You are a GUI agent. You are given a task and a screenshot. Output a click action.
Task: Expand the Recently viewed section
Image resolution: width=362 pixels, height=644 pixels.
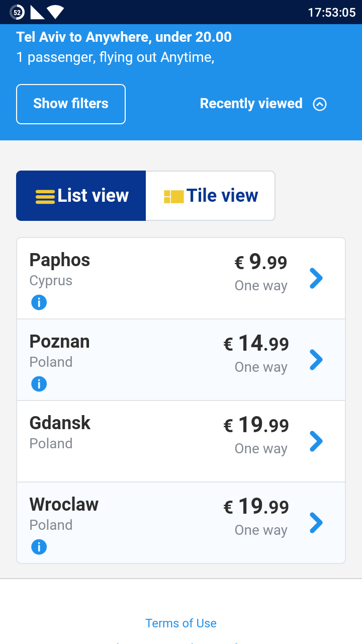251,104
